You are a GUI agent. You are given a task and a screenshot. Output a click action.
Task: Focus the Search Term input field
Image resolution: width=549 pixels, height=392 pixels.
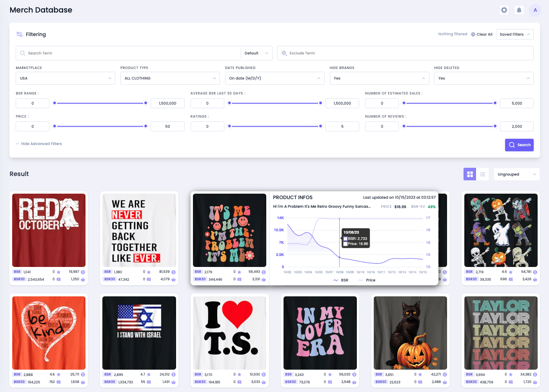(x=128, y=53)
